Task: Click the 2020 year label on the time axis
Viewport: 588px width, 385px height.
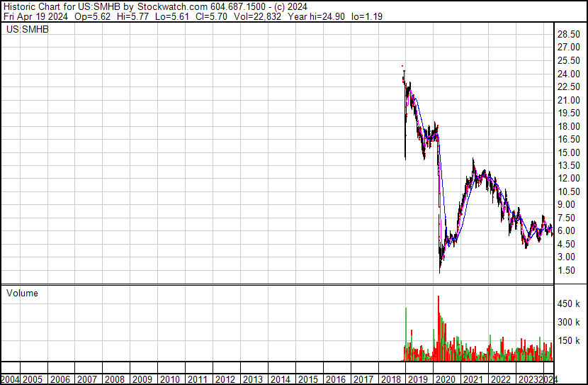Action: point(445,379)
